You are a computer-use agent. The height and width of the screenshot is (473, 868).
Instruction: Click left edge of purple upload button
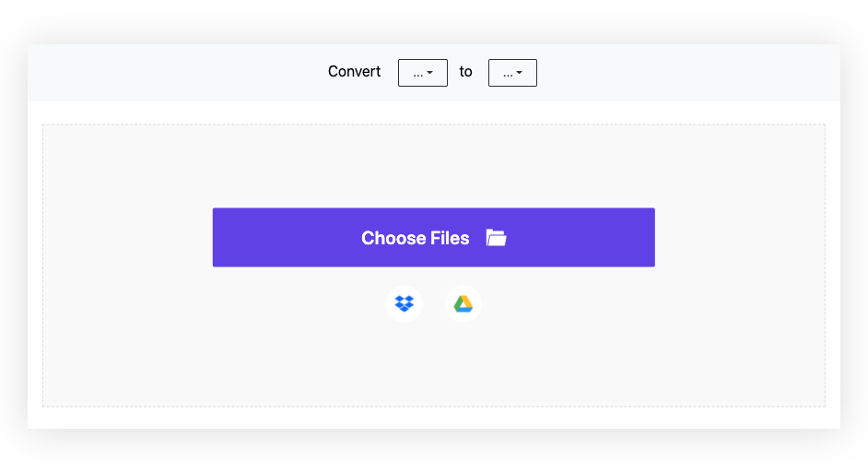[x=221, y=238]
